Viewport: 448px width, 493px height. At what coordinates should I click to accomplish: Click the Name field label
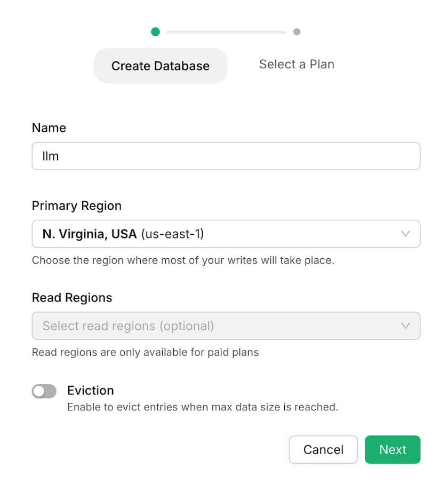pyautogui.click(x=49, y=128)
